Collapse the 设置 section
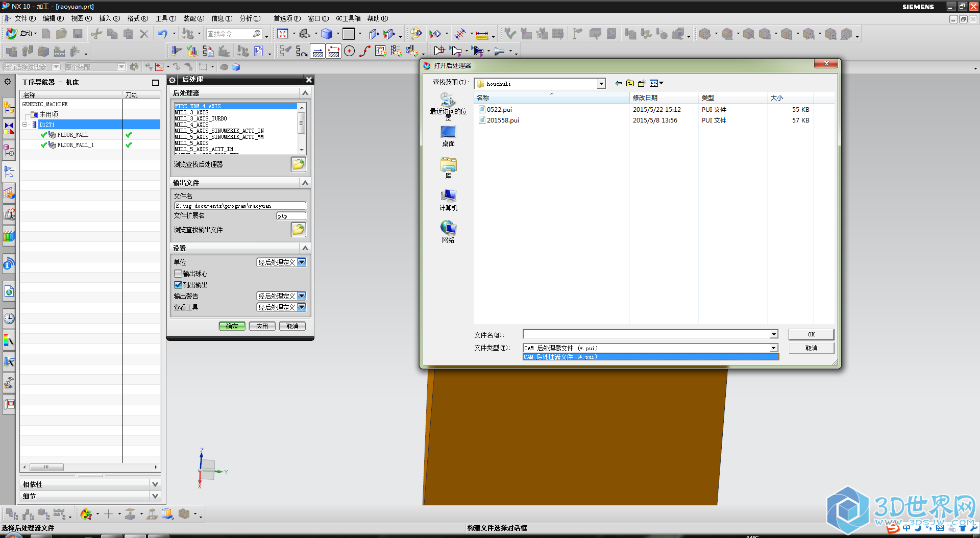This screenshot has width=980, height=538. [x=305, y=248]
